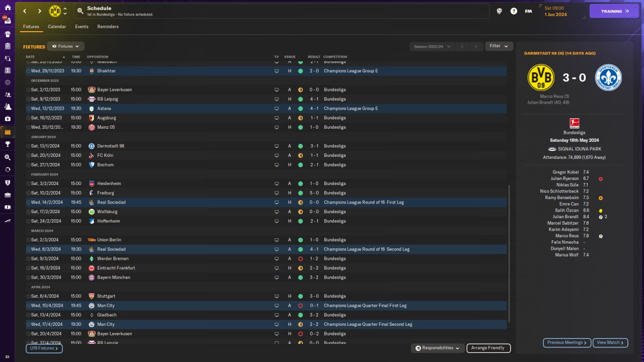Select the Bayern München fixture row
Image resolution: width=644 pixels, height=362 pixels.
click(x=266, y=278)
